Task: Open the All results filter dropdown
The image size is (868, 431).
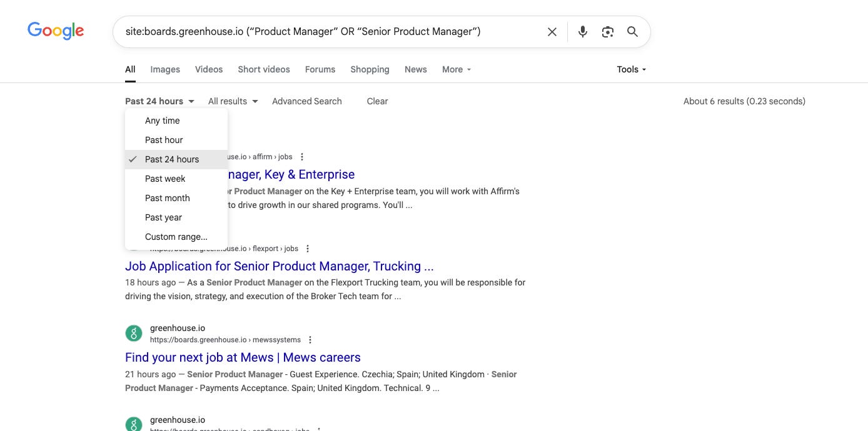Action: (x=233, y=101)
